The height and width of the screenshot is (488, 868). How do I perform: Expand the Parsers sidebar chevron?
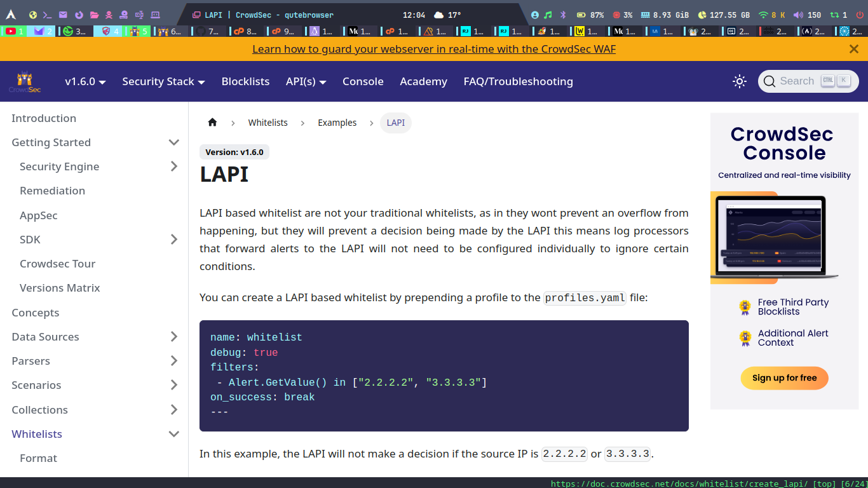[173, 361]
